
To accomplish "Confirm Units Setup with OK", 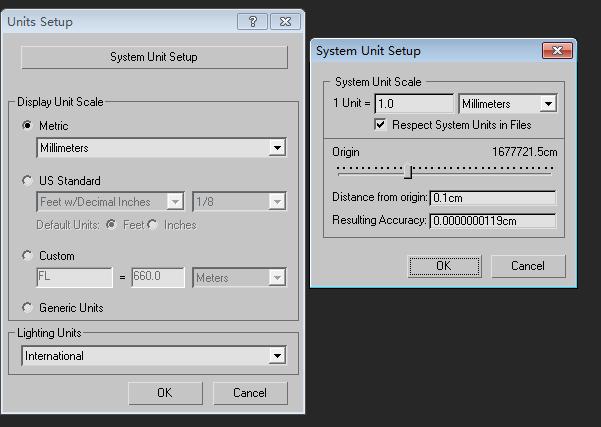I will [x=165, y=393].
